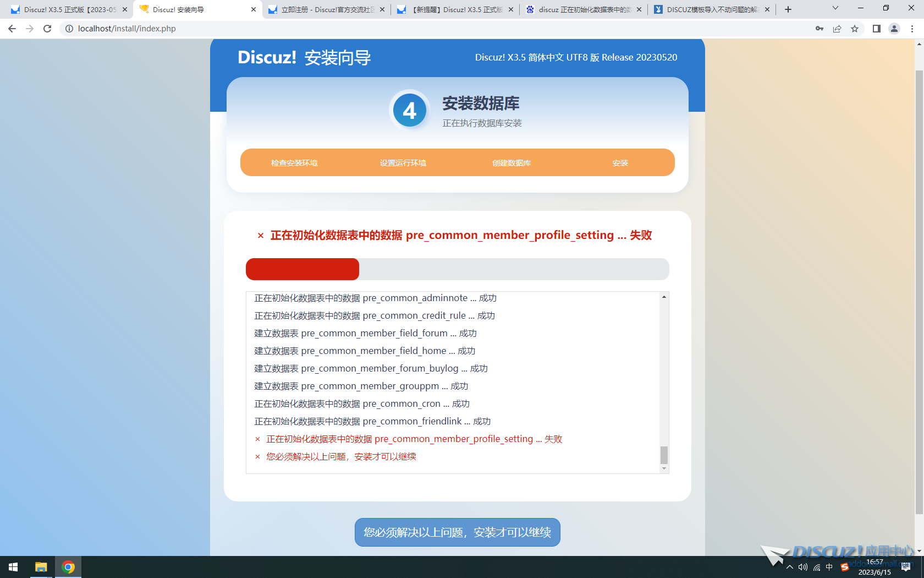Open the notification center icon

pos(906,567)
